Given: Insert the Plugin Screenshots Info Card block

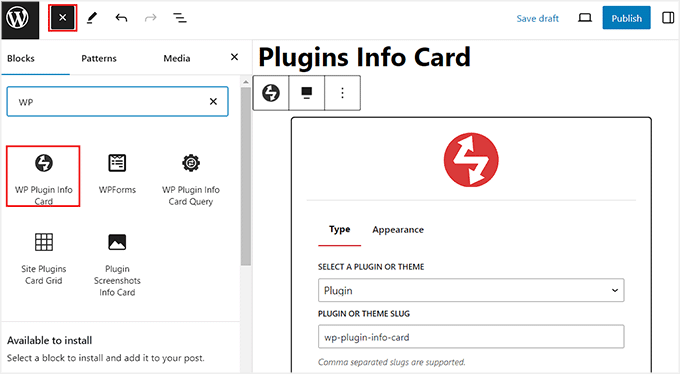Looking at the screenshot, I should [x=117, y=264].
